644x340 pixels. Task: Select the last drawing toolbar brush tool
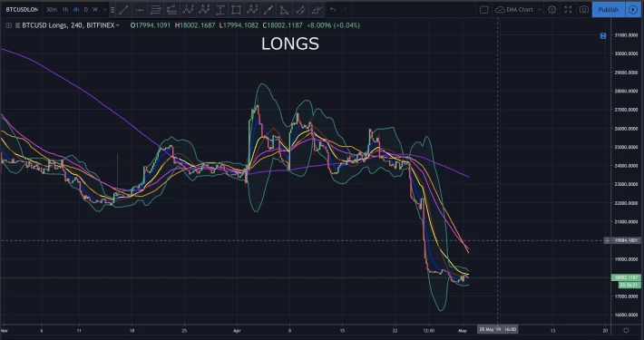[x=317, y=10]
